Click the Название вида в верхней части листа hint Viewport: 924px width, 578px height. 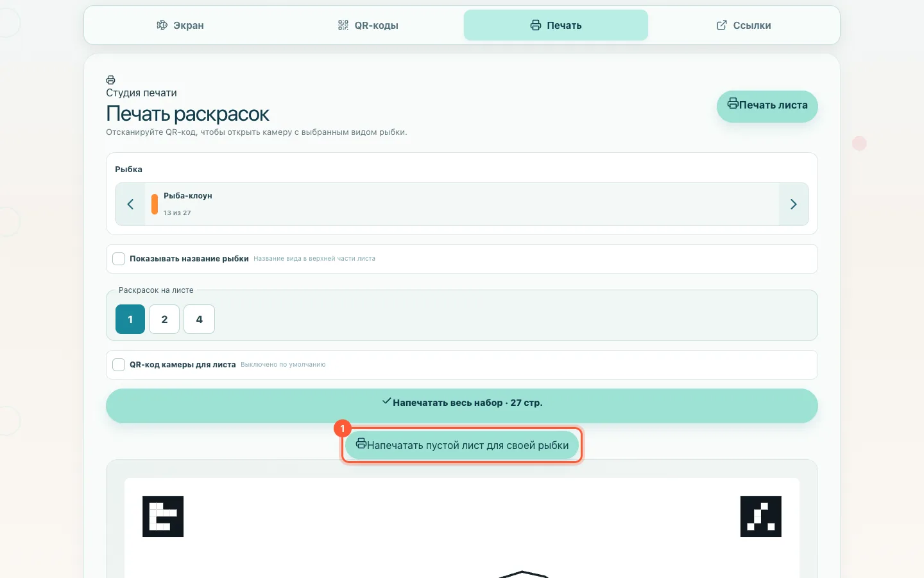click(x=314, y=259)
